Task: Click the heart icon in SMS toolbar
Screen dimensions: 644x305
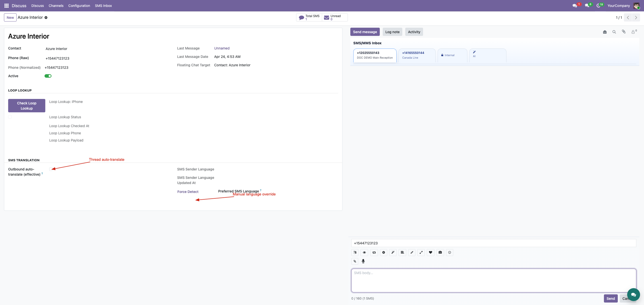Action: (x=430, y=252)
